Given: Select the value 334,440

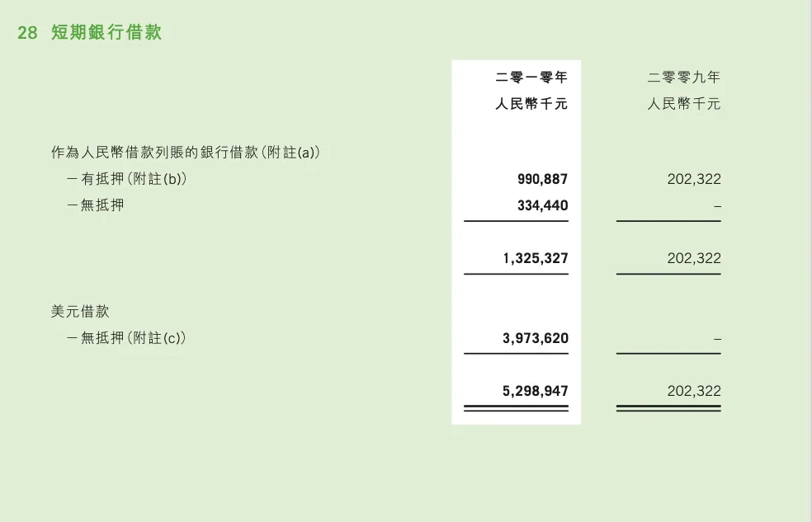Looking at the screenshot, I should tap(542, 205).
